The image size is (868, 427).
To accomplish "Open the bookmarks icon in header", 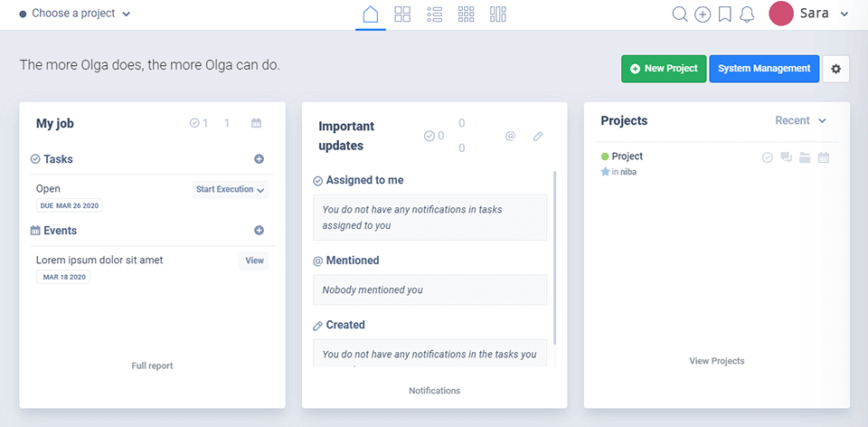I will [x=725, y=14].
